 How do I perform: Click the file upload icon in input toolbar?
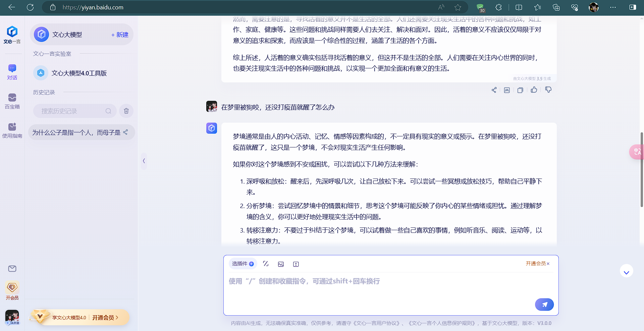pyautogui.click(x=296, y=264)
